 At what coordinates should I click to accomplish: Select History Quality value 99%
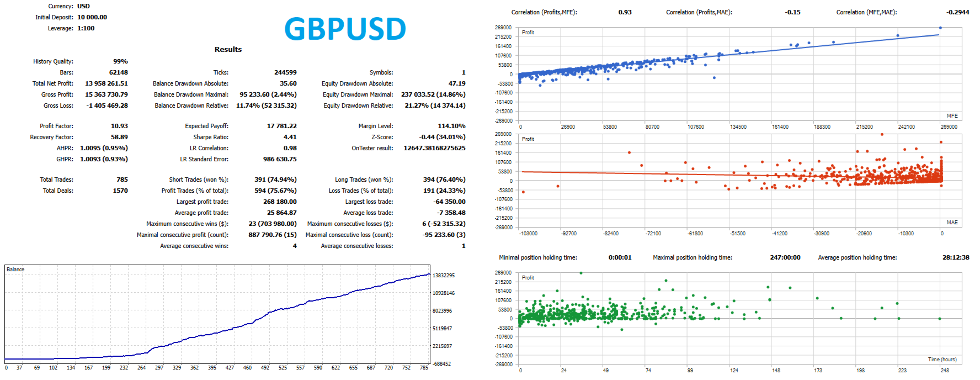click(120, 61)
